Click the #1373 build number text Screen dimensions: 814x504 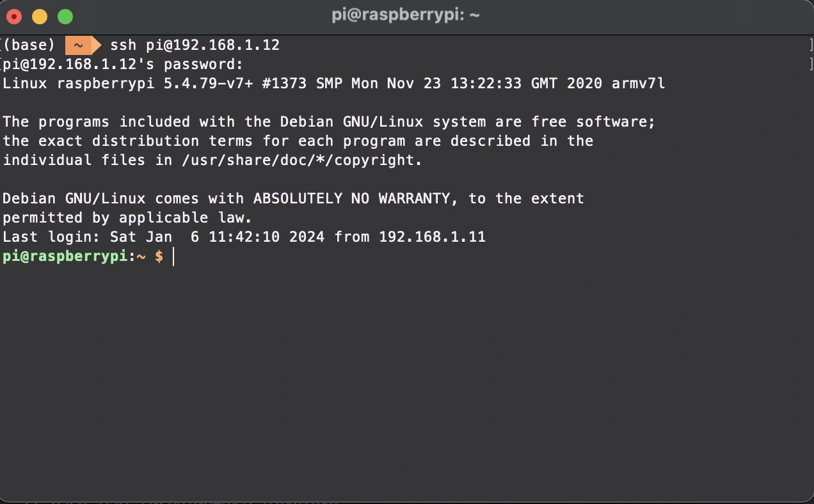(285, 84)
